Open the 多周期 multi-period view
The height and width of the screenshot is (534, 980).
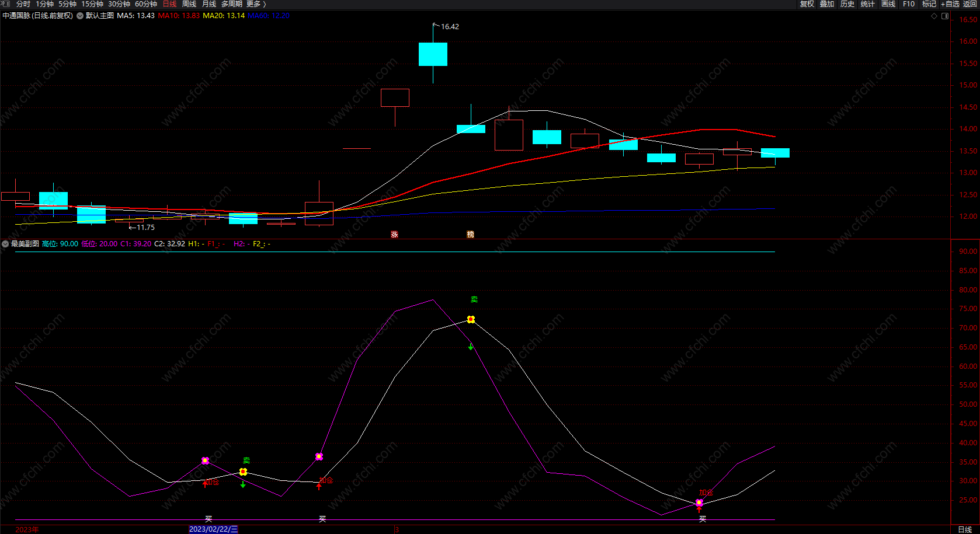232,4
